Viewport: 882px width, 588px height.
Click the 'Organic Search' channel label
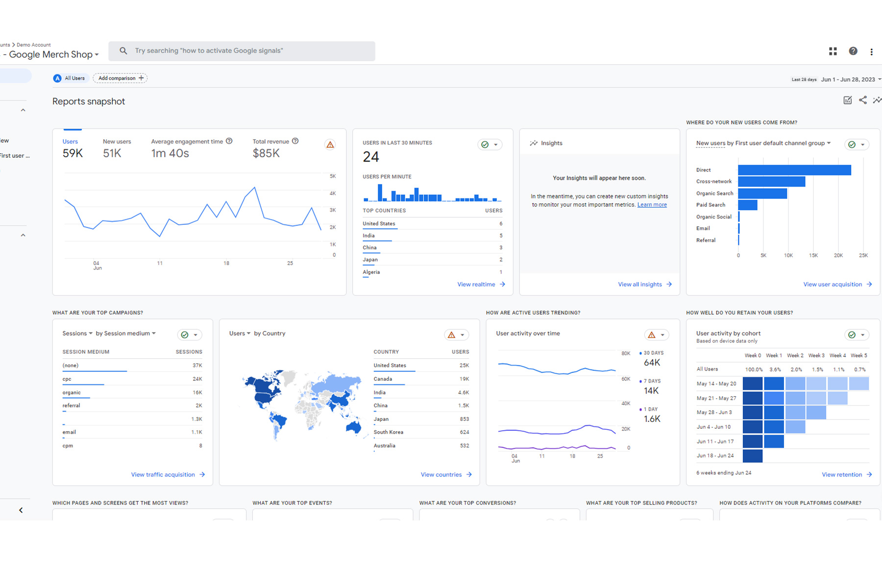coord(714,194)
